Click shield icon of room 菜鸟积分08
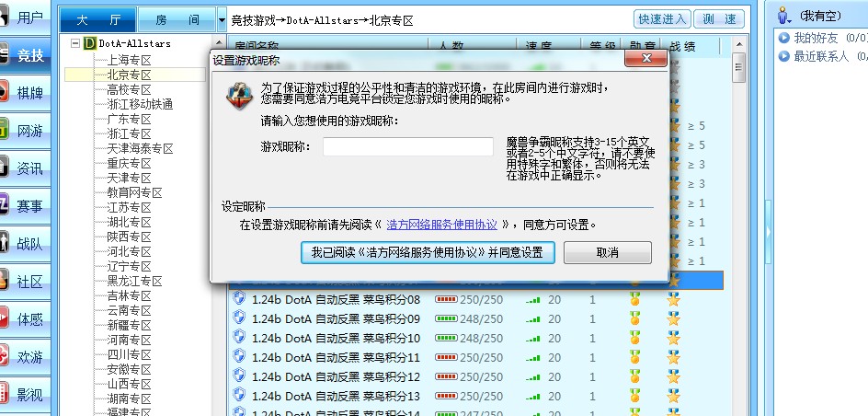 [239, 299]
